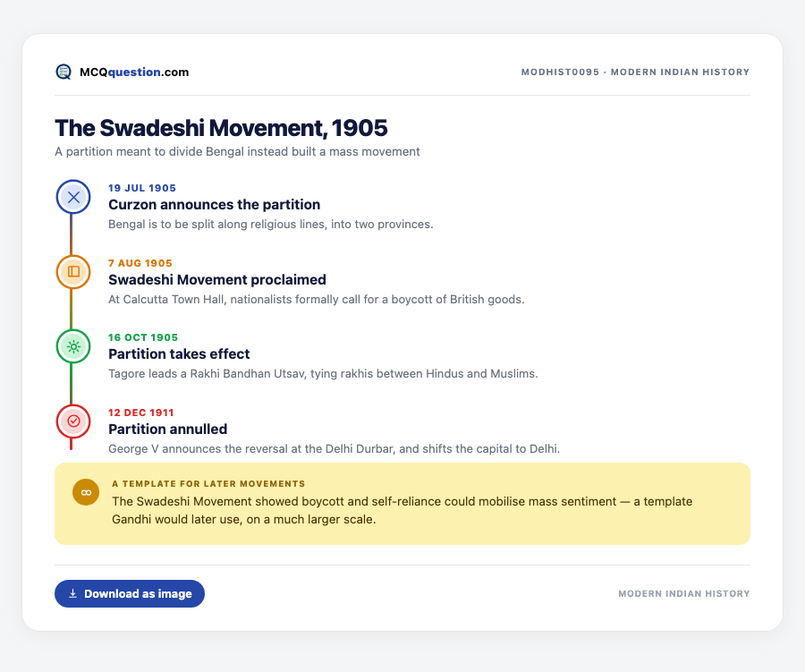The height and width of the screenshot is (672, 805).
Task: Download the timeline as image
Action: 130,593
